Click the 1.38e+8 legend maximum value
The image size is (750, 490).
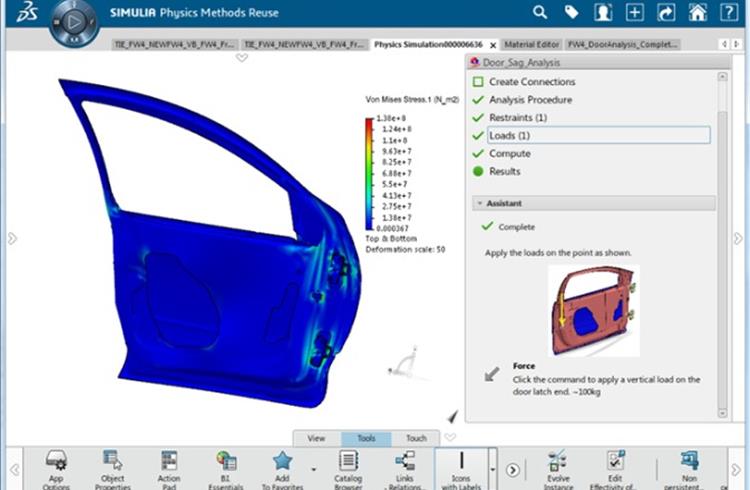391,118
